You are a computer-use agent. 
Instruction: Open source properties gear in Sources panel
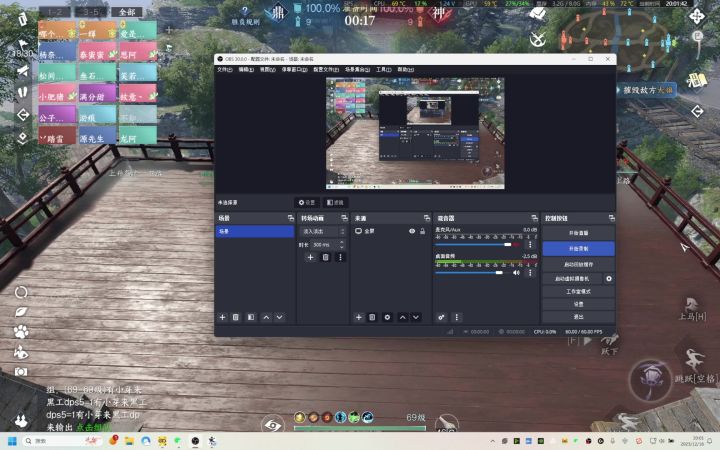click(387, 317)
